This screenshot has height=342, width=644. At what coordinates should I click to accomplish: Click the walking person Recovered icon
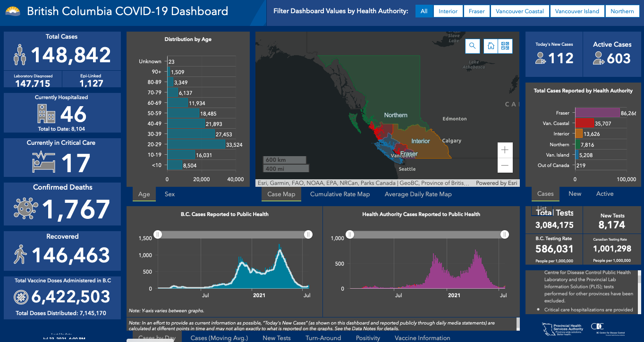(x=20, y=255)
